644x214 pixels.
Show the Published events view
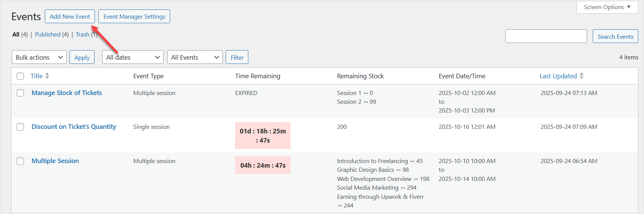tap(48, 35)
